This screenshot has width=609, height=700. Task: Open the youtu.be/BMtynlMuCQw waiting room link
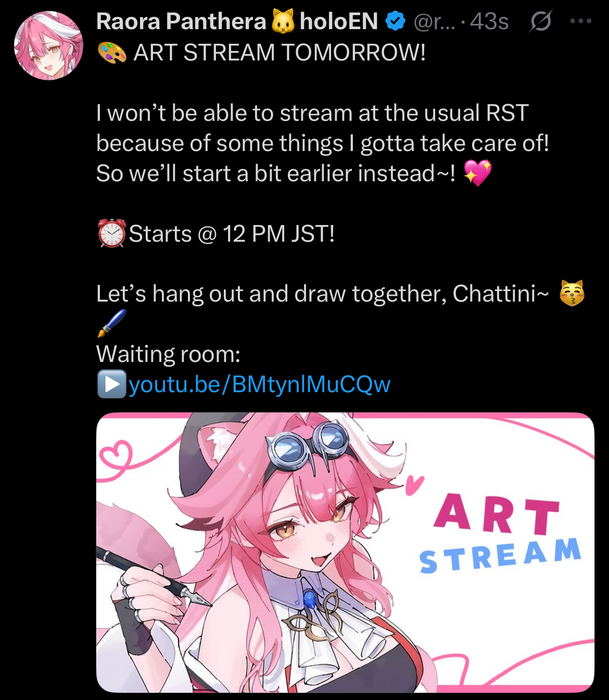tap(259, 384)
